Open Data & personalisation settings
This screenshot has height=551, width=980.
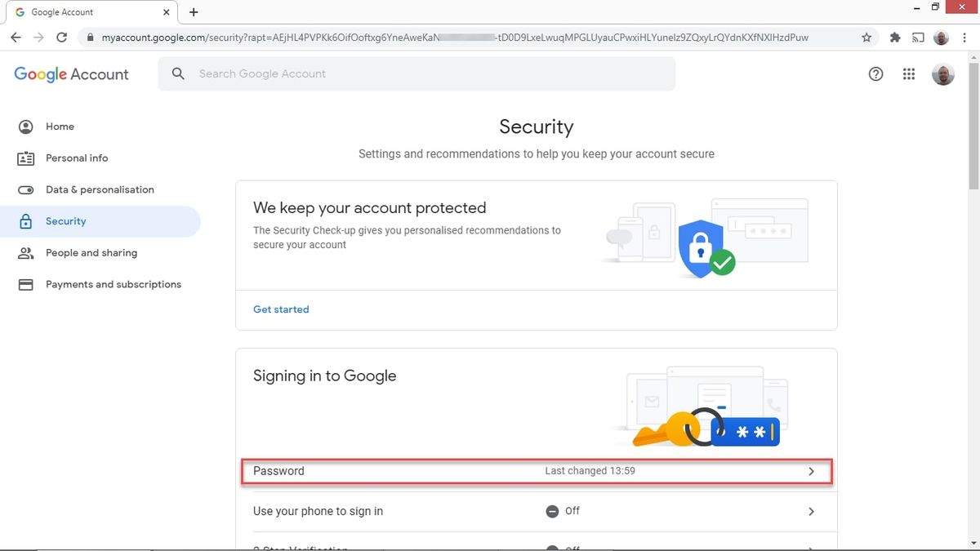click(x=100, y=189)
